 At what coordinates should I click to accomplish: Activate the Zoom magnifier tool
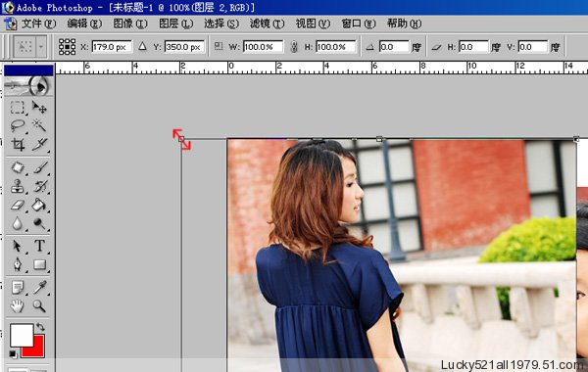[39, 306]
